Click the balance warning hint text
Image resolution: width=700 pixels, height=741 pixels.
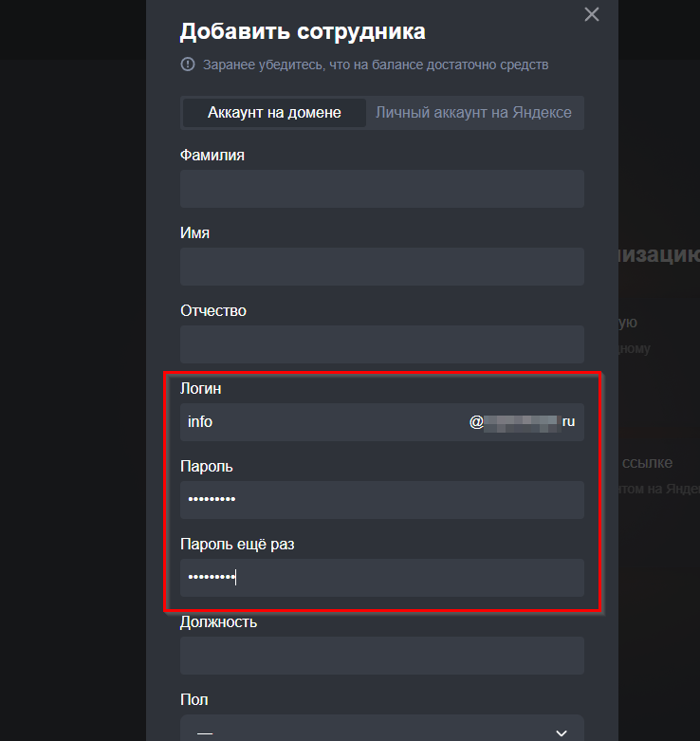376,65
